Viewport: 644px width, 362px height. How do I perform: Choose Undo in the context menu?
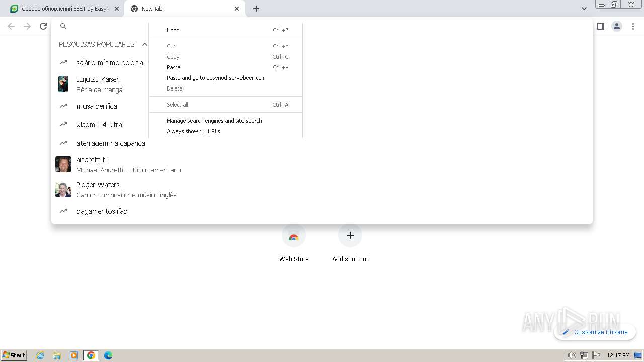(x=226, y=30)
